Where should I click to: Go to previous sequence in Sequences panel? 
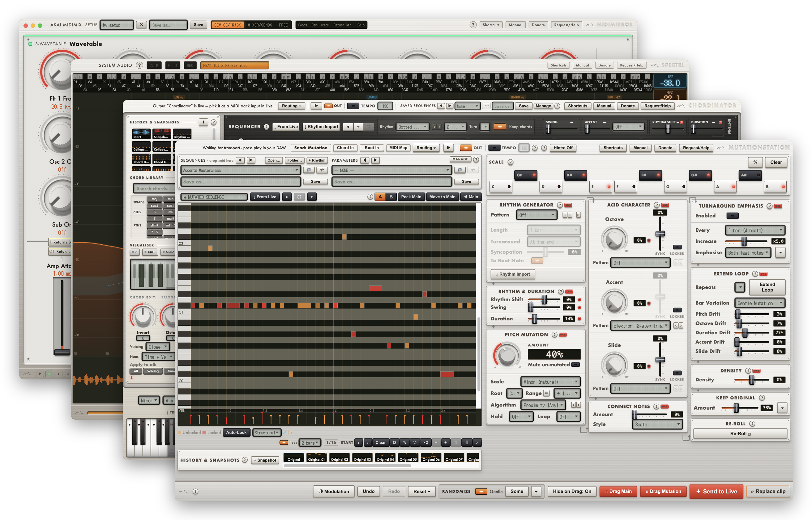coord(240,160)
